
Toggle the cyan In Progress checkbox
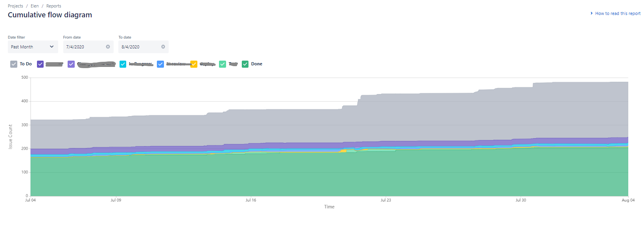click(x=123, y=64)
